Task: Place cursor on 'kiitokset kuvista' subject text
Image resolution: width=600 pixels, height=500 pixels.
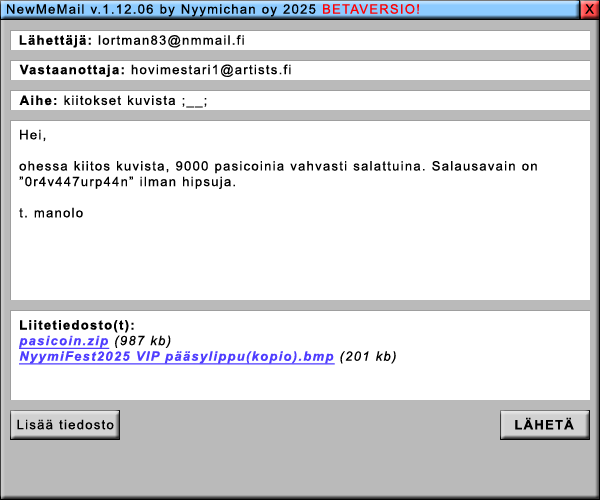Action: (120, 101)
